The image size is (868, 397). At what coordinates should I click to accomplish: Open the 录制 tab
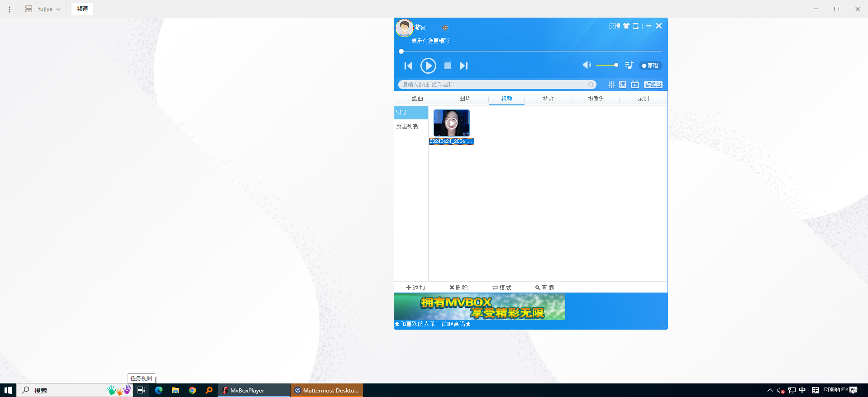(x=643, y=99)
